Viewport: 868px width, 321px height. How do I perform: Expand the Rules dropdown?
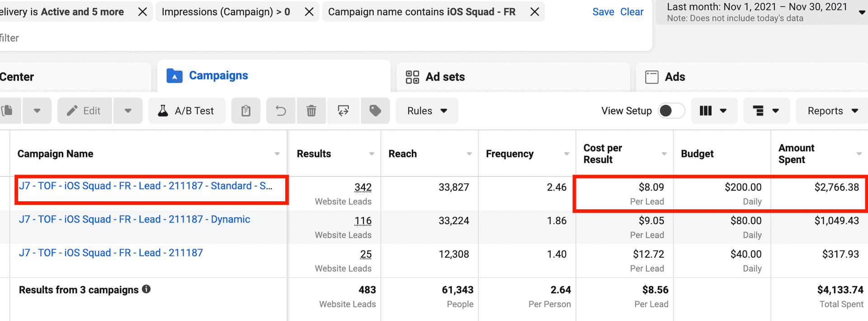tap(427, 111)
